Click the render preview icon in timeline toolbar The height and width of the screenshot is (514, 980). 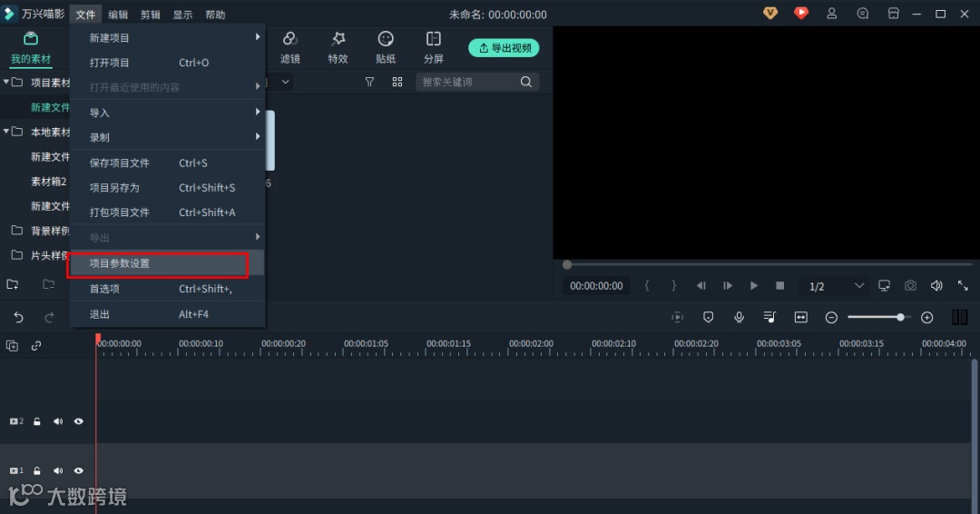click(678, 318)
